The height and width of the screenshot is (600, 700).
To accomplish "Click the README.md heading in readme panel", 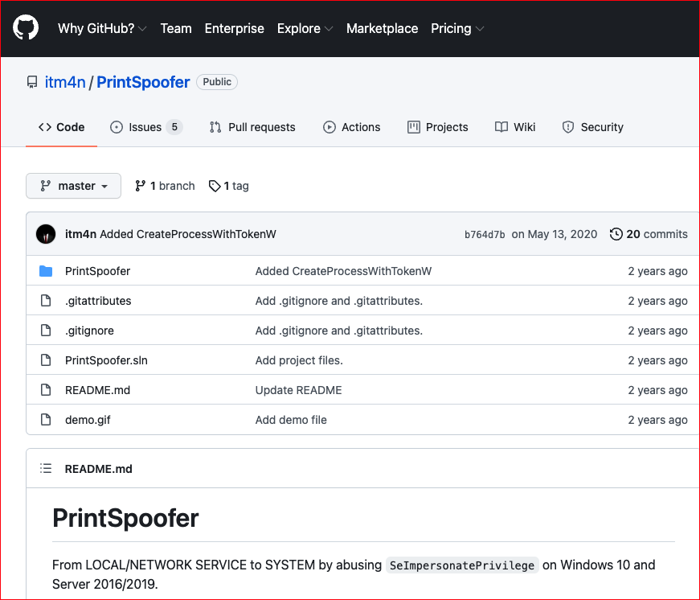I will coord(98,469).
